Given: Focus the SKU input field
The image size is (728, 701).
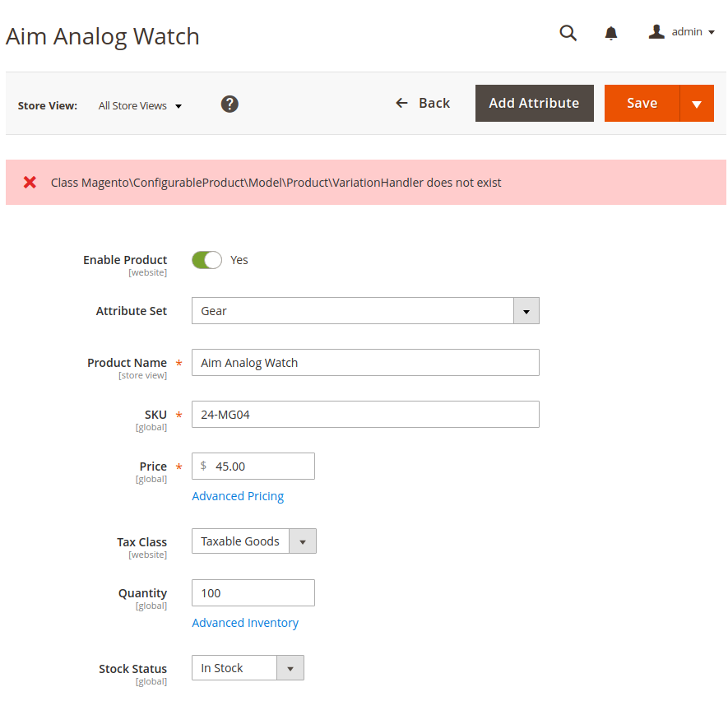Looking at the screenshot, I should [365, 414].
